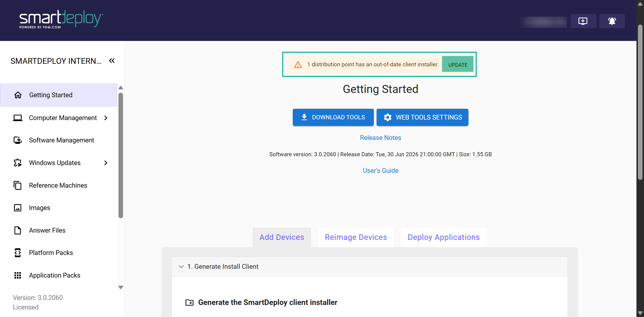Click the Answer Files document icon
Image resolution: width=644 pixels, height=317 pixels.
(x=18, y=230)
